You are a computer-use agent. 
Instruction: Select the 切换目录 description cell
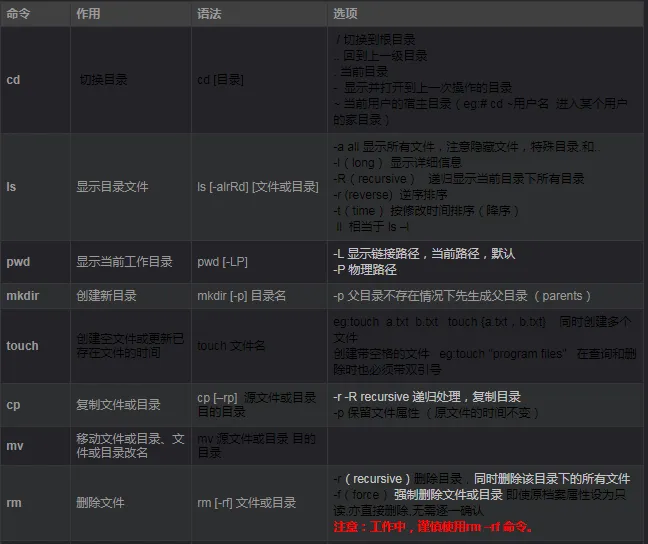click(x=131, y=80)
